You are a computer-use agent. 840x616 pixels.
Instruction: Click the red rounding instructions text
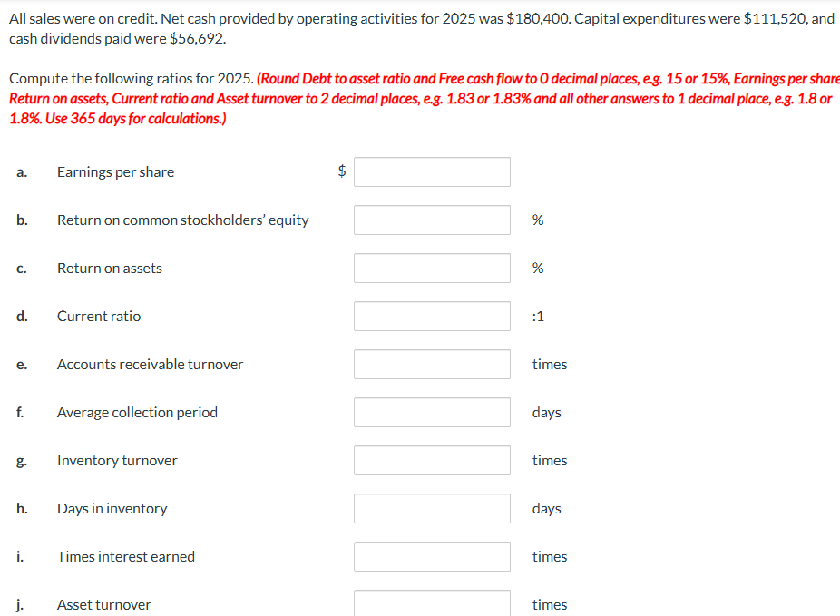(x=425, y=99)
